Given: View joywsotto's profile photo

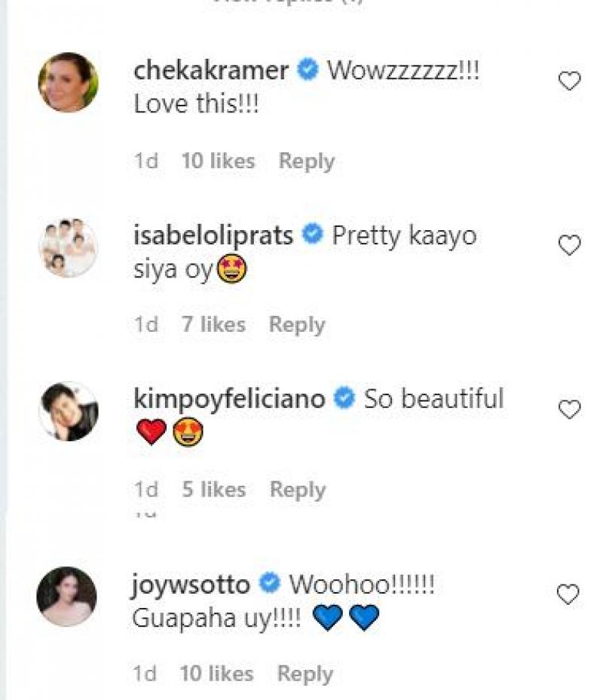Looking at the screenshot, I should pyautogui.click(x=67, y=596).
